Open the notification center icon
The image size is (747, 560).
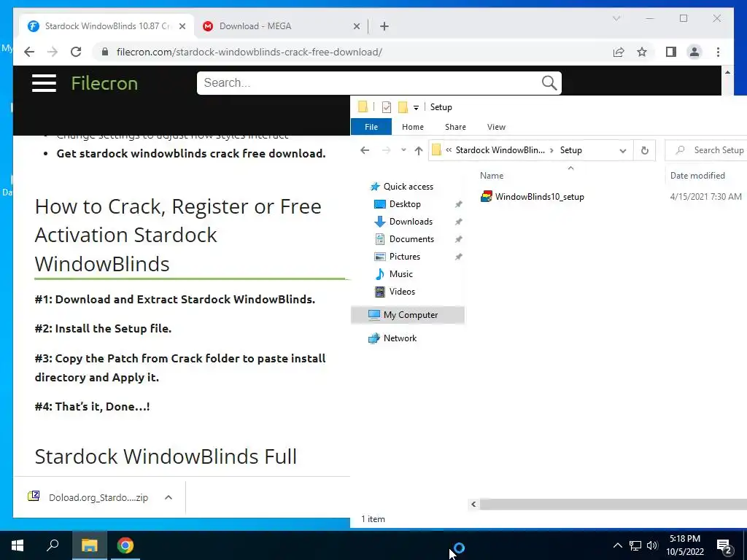(x=724, y=547)
